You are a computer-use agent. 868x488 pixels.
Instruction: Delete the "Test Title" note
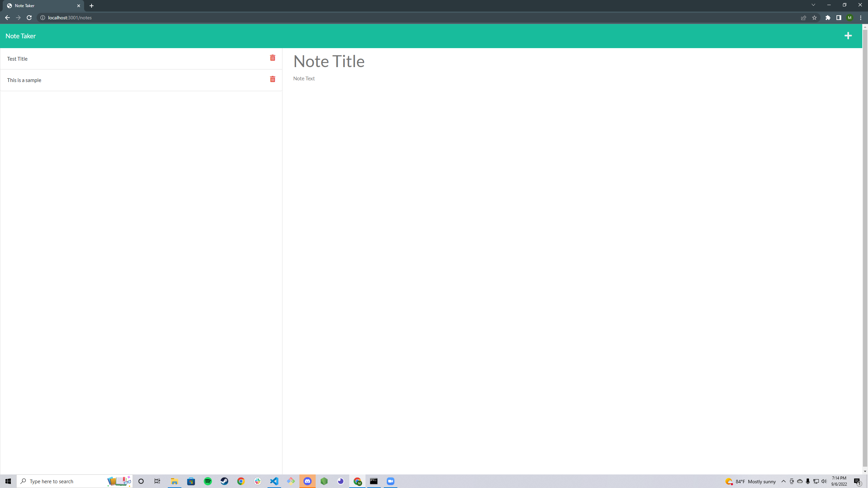pyautogui.click(x=273, y=58)
